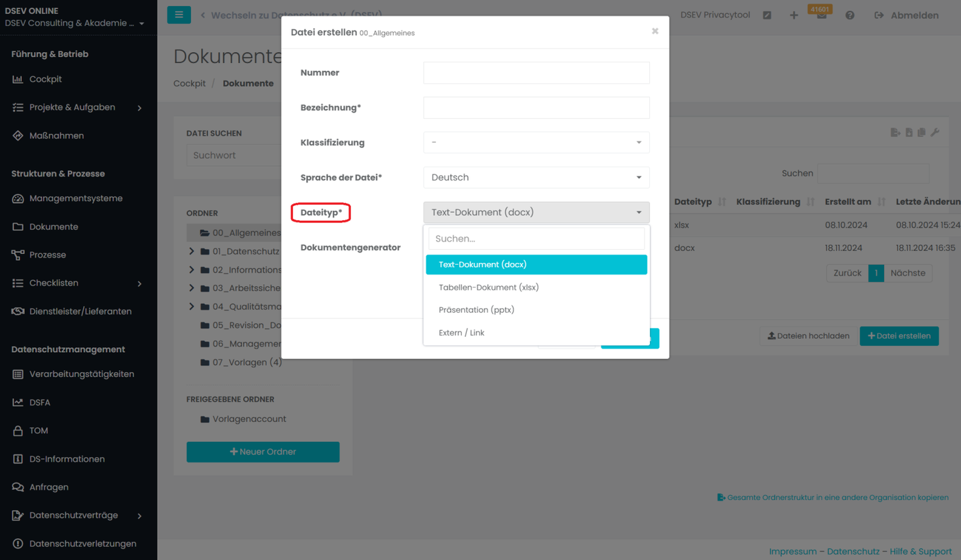Click the Cockpit chart icon in sidebar
Screen dimensions: 961x560
[x=18, y=80]
